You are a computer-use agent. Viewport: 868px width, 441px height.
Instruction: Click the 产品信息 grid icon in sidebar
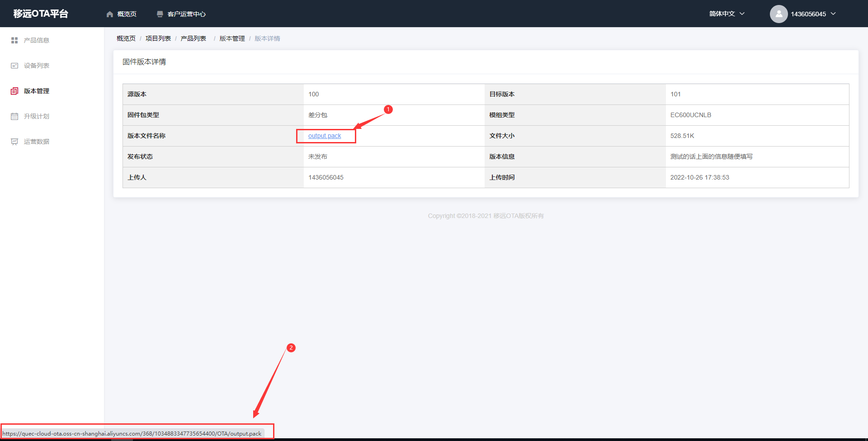click(14, 40)
